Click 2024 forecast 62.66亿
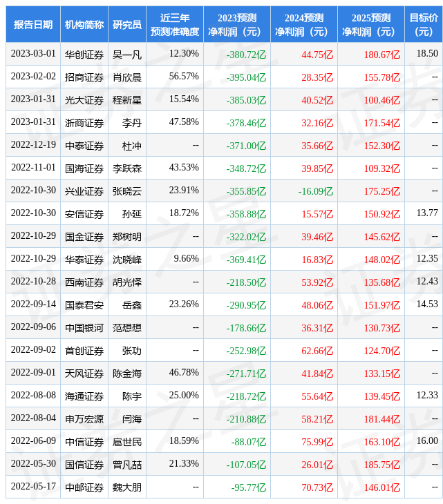Image resolution: width=443 pixels, height=504 pixels. click(317, 351)
